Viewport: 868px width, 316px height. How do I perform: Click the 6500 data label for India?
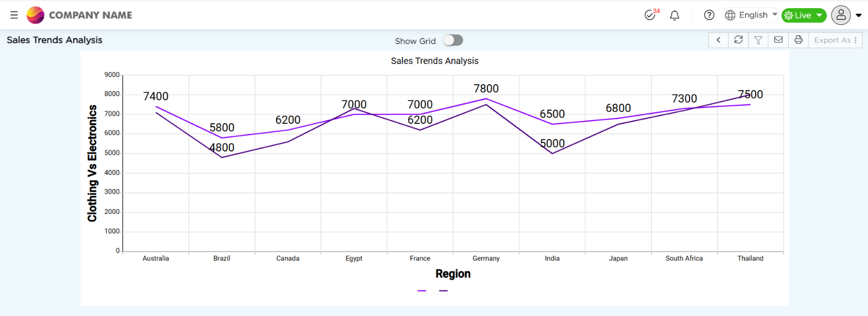[552, 114]
